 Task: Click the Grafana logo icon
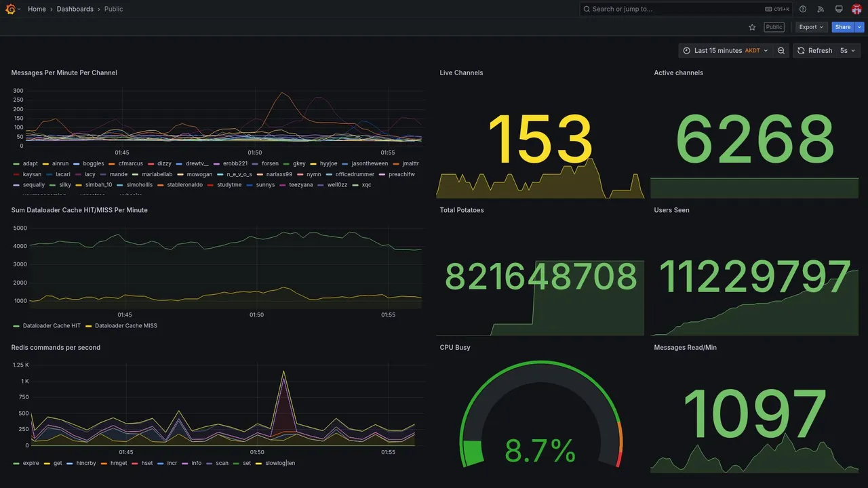[x=10, y=9]
